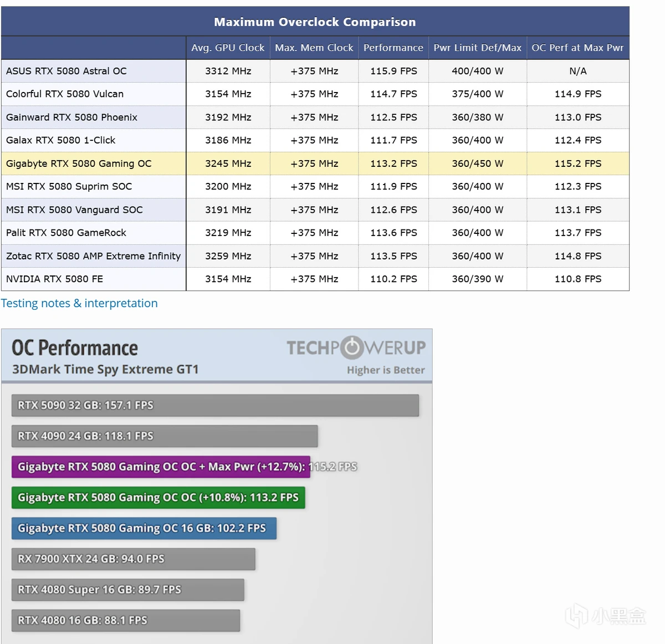Click the NVIDIA RTX 5080 FE row name
Image resolution: width=665 pixels, height=644 pixels.
[54, 279]
